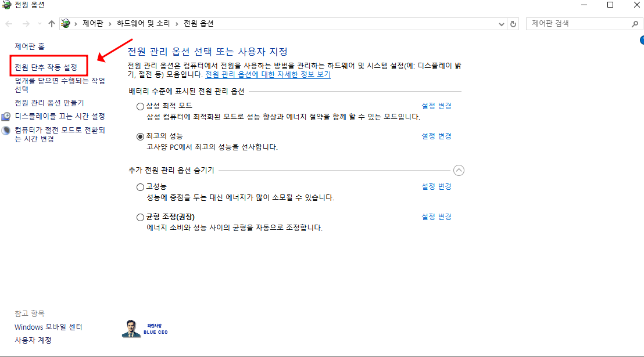Select the 삼성 최적 모드 radio button

pyautogui.click(x=140, y=106)
